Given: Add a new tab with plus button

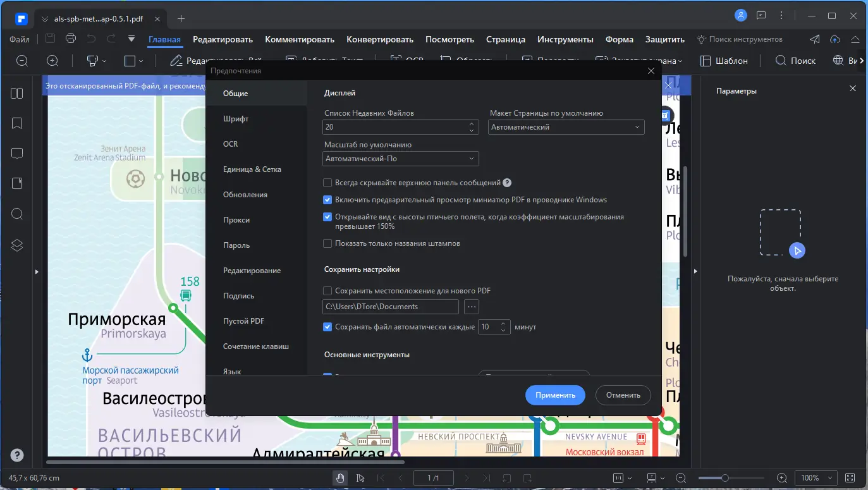Looking at the screenshot, I should (181, 18).
